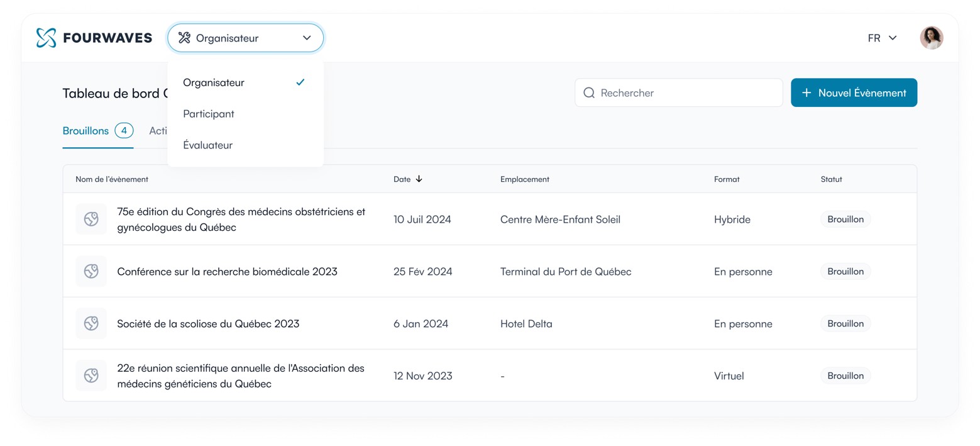This screenshot has width=980, height=446.
Task: Click the tools icon in Organisateur selector
Action: (x=184, y=38)
